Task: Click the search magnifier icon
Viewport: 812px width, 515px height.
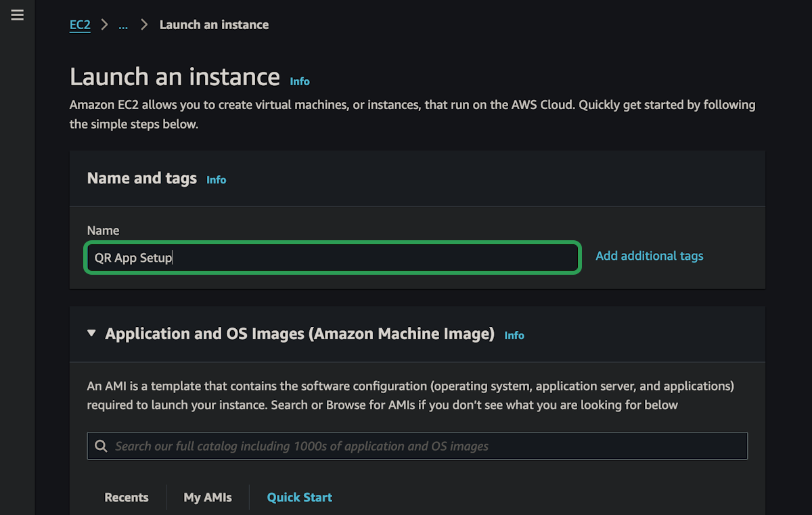Action: tap(101, 446)
